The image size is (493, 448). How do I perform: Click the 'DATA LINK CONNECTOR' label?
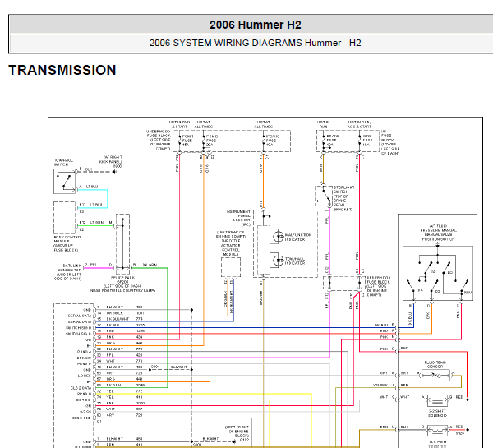pyautogui.click(x=69, y=268)
